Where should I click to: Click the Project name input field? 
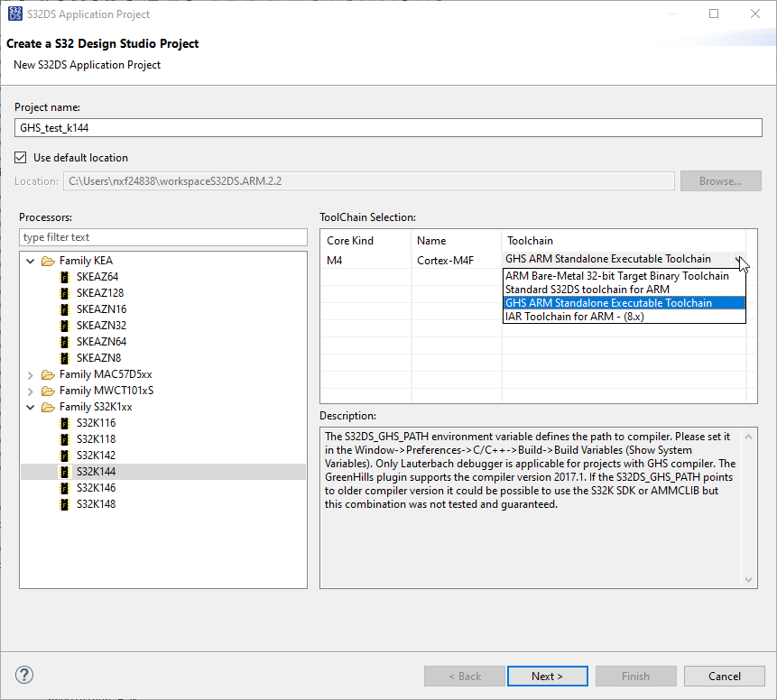tap(388, 127)
